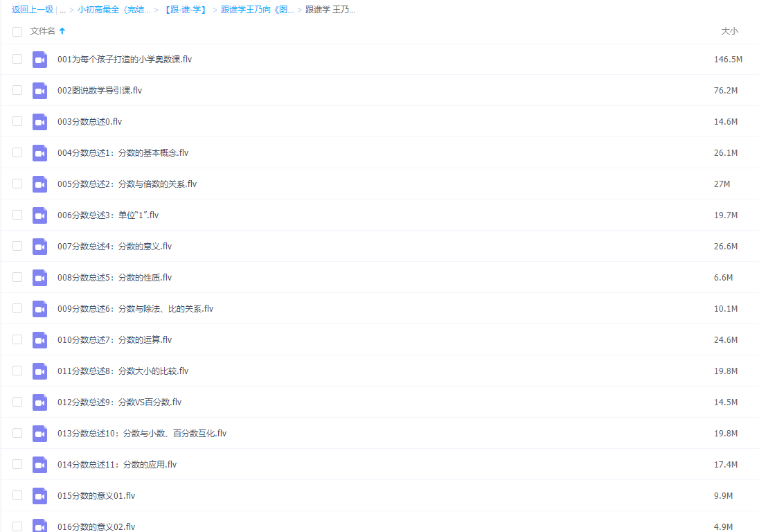Viewport: 759px width, 532px height.
Task: Check the checkbox for 004分数总述1
Action: pyautogui.click(x=17, y=152)
